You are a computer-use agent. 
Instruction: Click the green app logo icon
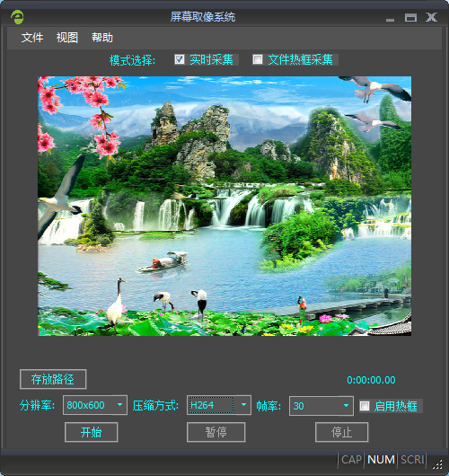[x=17, y=17]
